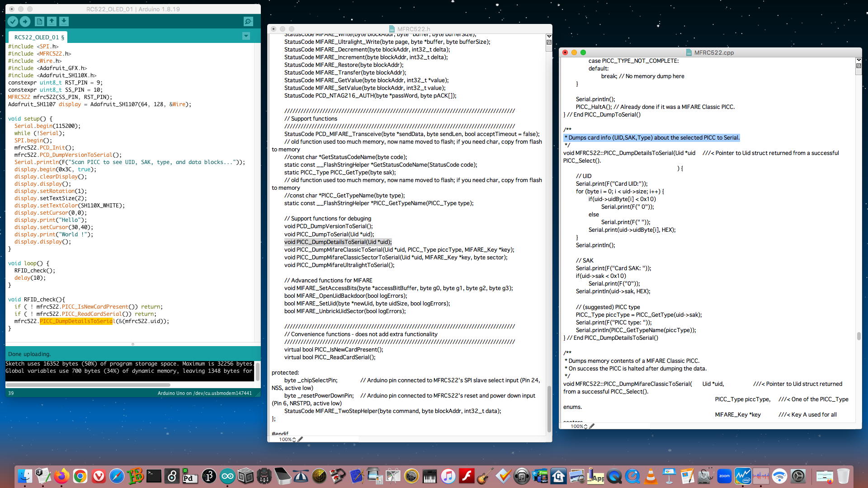868x488 pixels.
Task: Click the Save sketch down-arrow icon
Action: pos(64,21)
